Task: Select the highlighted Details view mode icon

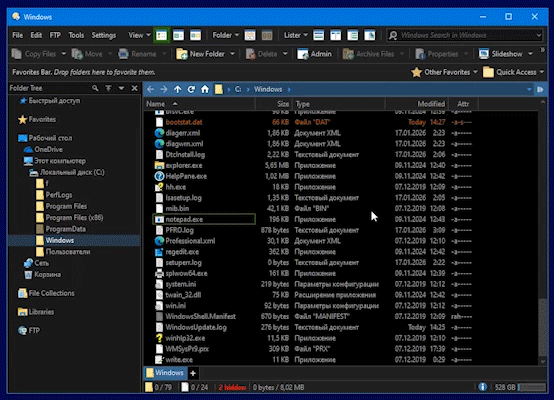Action: (161, 35)
